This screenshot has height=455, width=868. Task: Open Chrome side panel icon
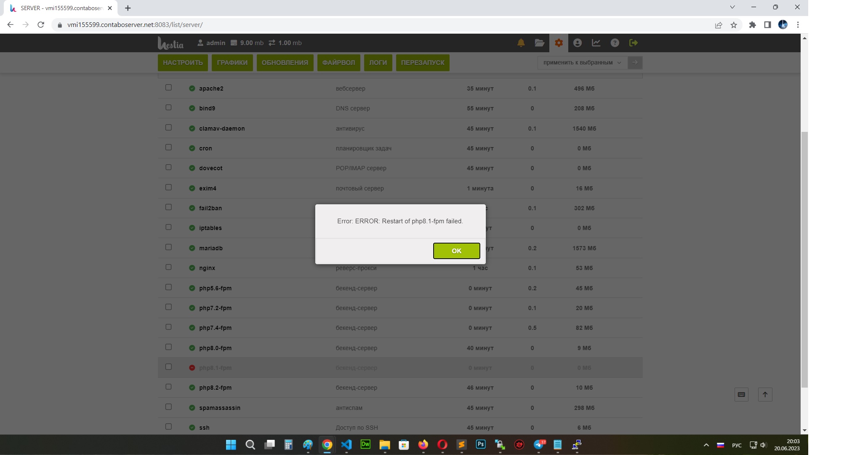pos(767,25)
